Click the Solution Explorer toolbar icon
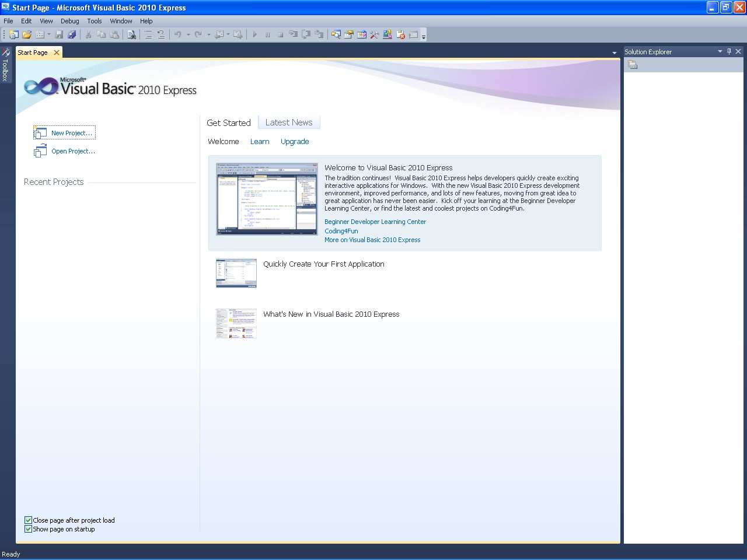Image resolution: width=747 pixels, height=560 pixels. click(x=336, y=34)
